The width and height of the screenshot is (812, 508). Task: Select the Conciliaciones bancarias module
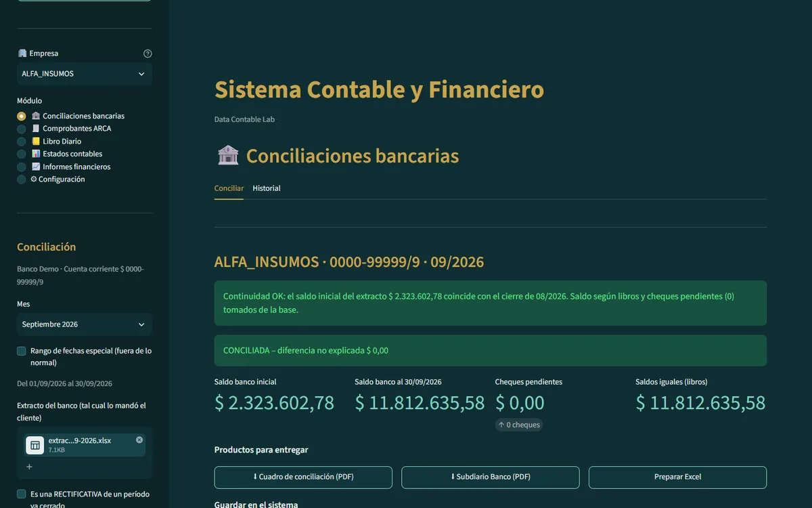71,116
